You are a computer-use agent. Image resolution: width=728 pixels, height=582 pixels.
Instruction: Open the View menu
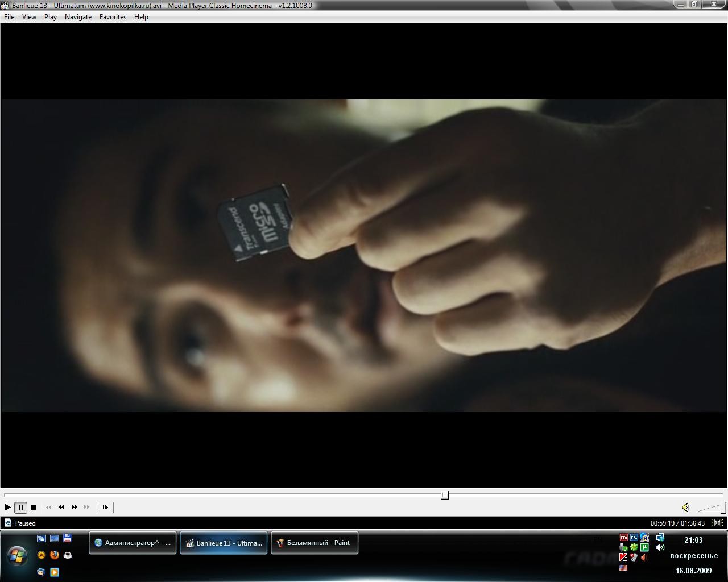click(29, 17)
